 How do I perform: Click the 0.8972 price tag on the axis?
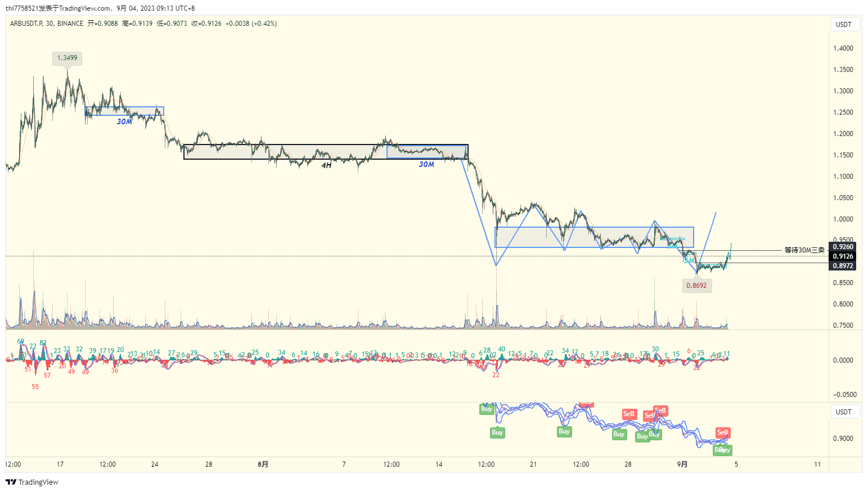(843, 266)
